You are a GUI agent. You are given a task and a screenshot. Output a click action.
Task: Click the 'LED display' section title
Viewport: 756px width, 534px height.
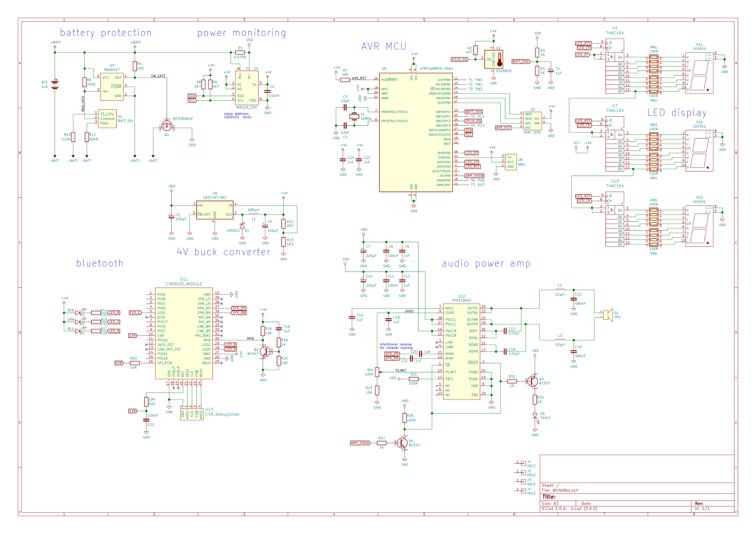pos(677,113)
